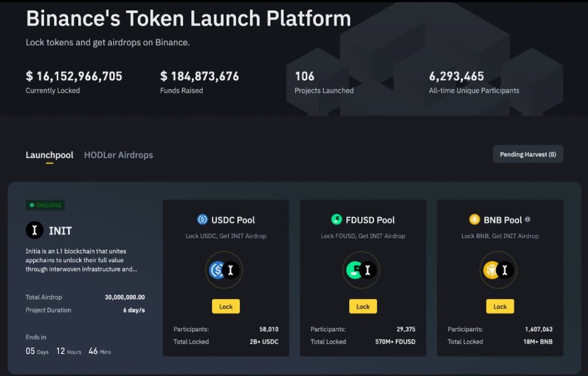
Task: Click the Ends in countdown timer
Action: coord(69,351)
